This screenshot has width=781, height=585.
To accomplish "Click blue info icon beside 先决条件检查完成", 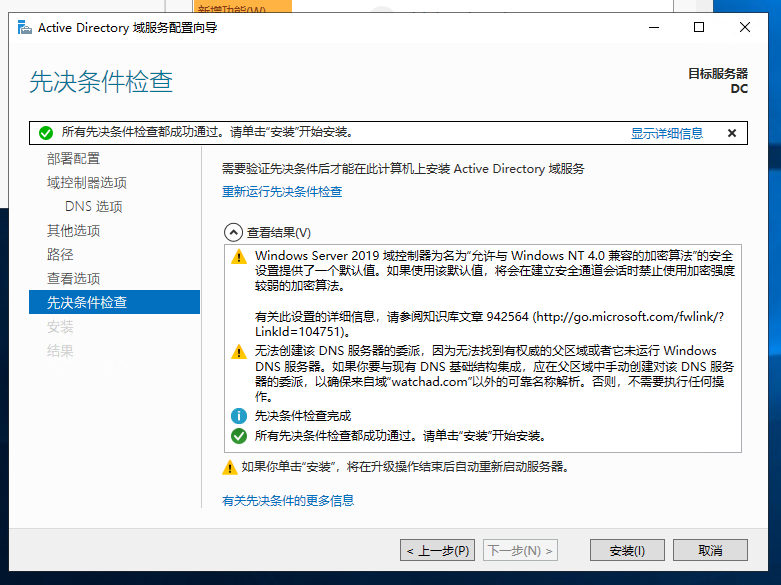I will [238, 416].
